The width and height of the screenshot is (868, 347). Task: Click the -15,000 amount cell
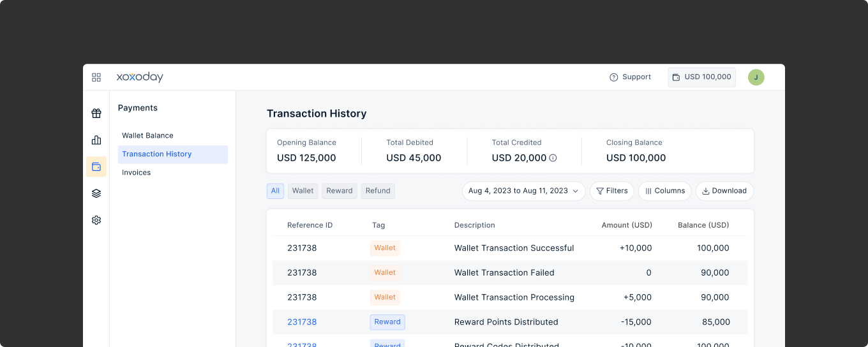(636, 322)
